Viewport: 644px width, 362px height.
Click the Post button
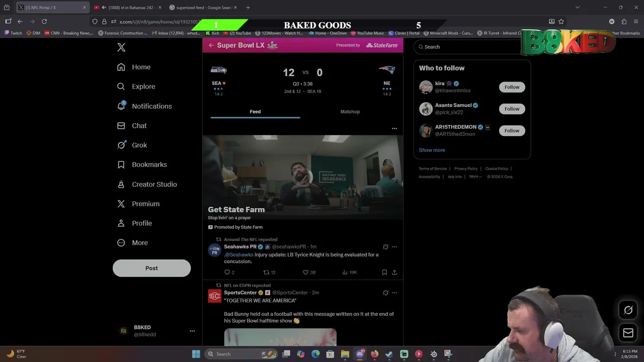pos(151,268)
